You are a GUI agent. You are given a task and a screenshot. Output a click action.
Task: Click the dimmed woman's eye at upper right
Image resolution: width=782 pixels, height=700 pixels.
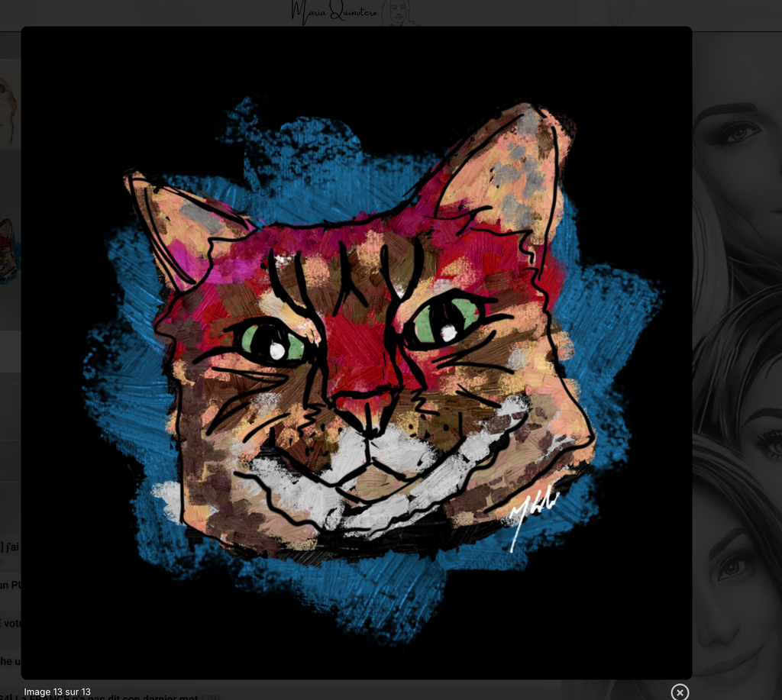click(x=738, y=132)
